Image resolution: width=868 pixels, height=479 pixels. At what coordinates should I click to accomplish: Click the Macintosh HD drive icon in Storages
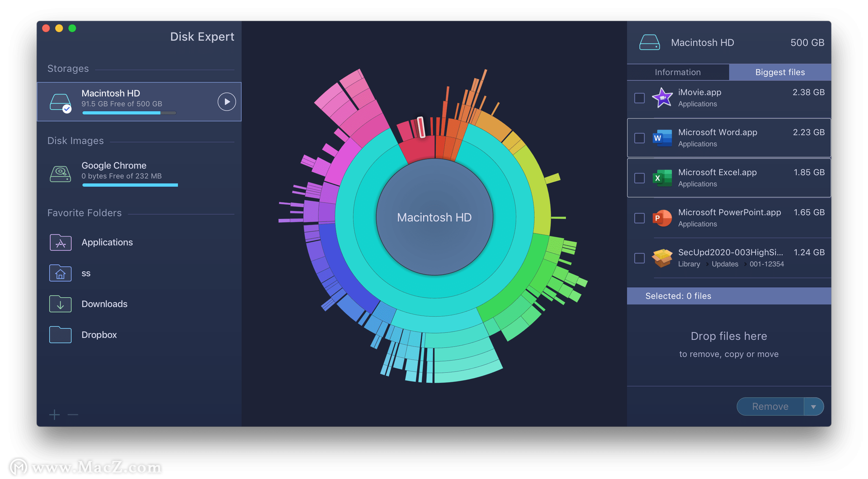coord(61,103)
